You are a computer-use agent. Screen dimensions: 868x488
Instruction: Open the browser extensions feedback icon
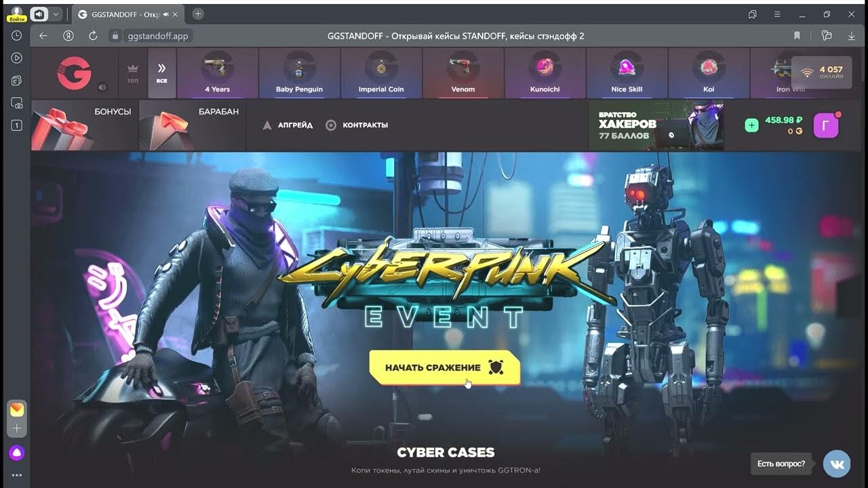point(826,36)
